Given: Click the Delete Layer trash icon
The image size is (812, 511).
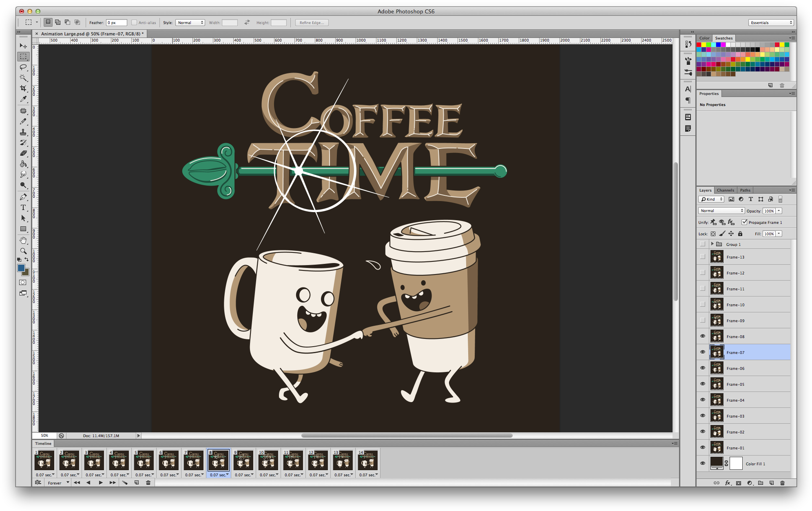Looking at the screenshot, I should [782, 483].
